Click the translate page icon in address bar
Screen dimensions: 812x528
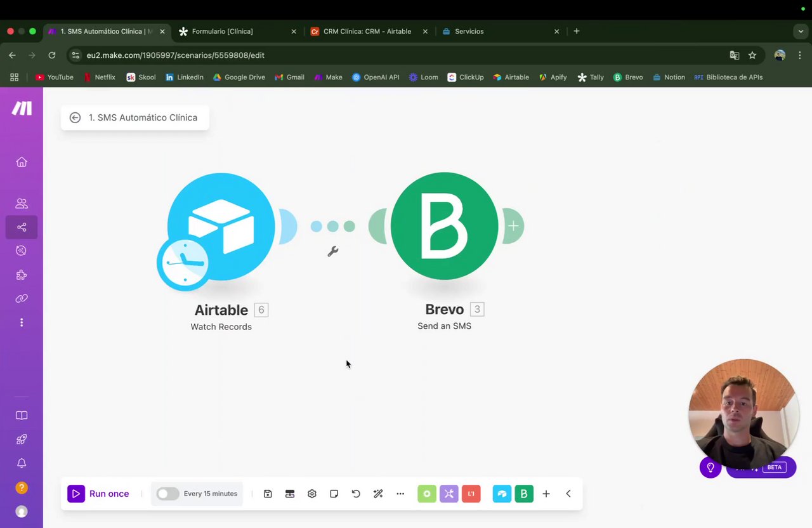[735, 55]
